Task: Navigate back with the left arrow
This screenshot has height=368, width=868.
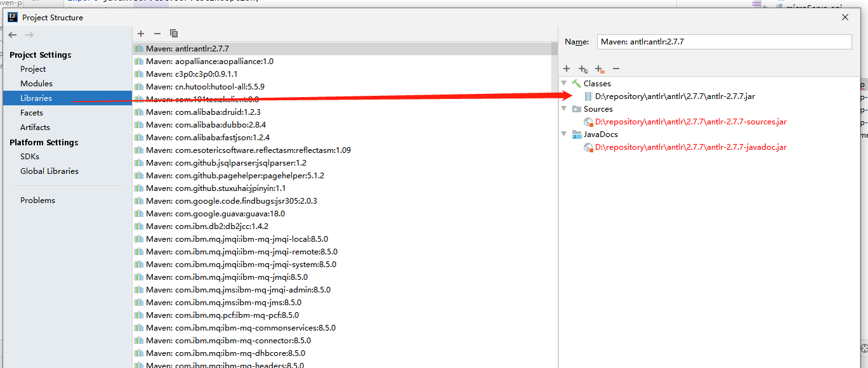Action: point(13,35)
